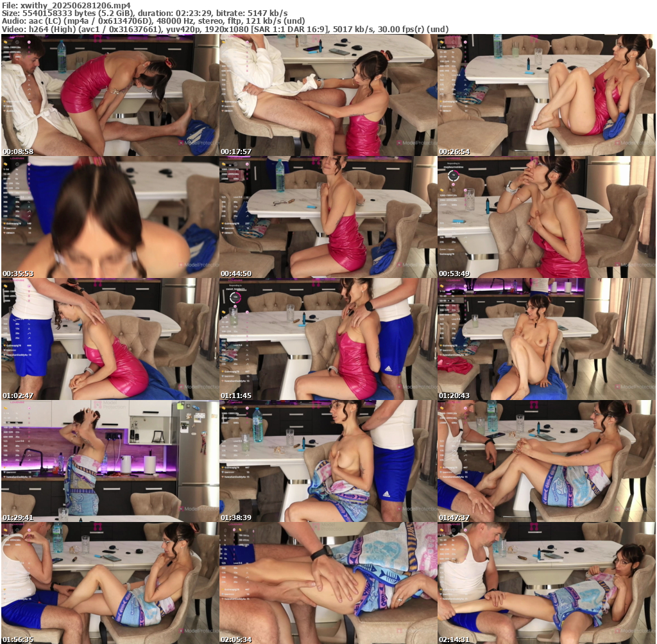Select the thumbnail marked 01:38:39
Image resolution: width=657 pixels, height=644 pixels.
[x=328, y=461]
